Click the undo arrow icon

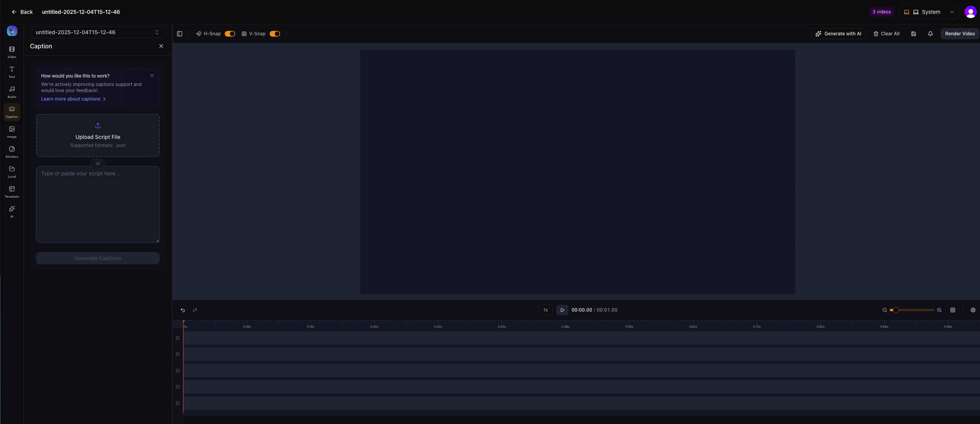point(183,310)
